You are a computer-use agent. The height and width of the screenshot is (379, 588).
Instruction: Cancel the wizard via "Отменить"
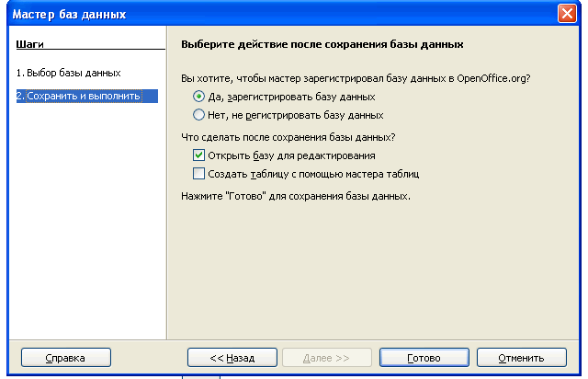point(521,358)
